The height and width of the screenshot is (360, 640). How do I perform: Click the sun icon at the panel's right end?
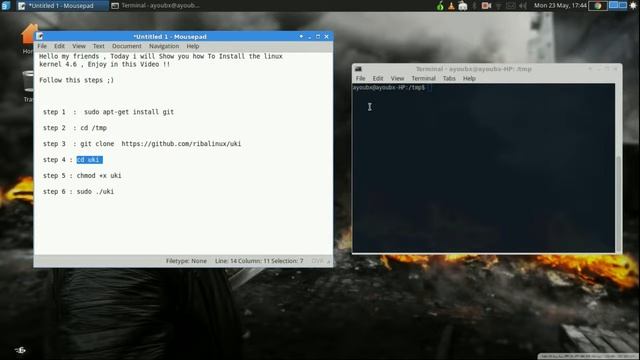click(633, 6)
